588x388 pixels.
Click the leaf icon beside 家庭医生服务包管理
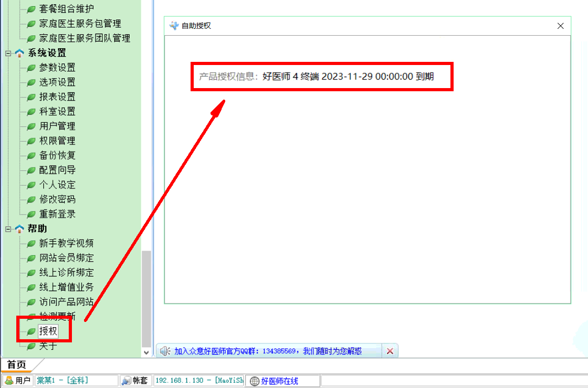point(31,24)
